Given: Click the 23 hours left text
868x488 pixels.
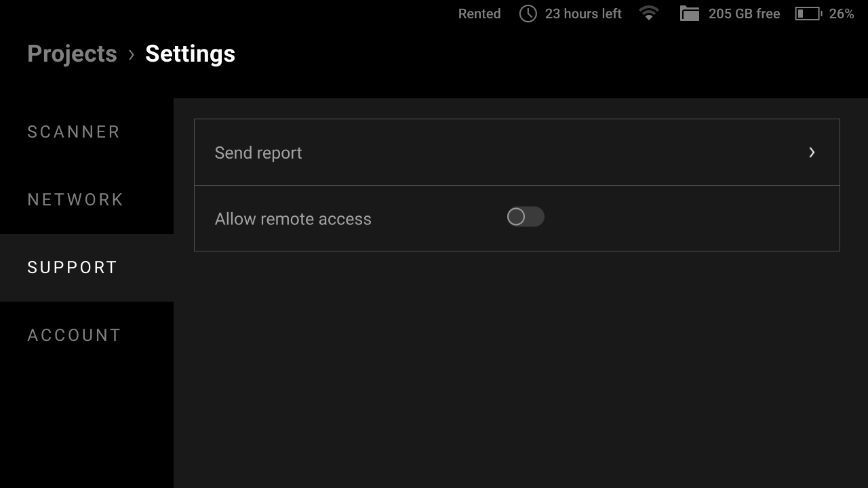Looking at the screenshot, I should pos(583,14).
